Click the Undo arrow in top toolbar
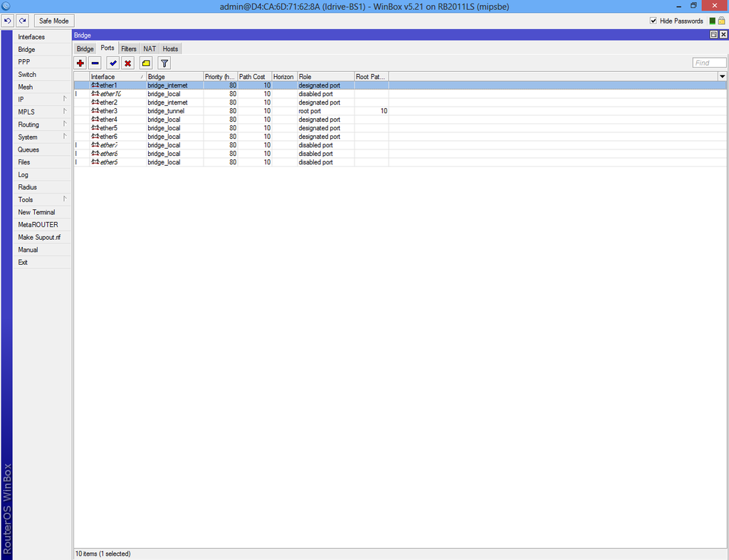The image size is (729, 560). click(7, 21)
